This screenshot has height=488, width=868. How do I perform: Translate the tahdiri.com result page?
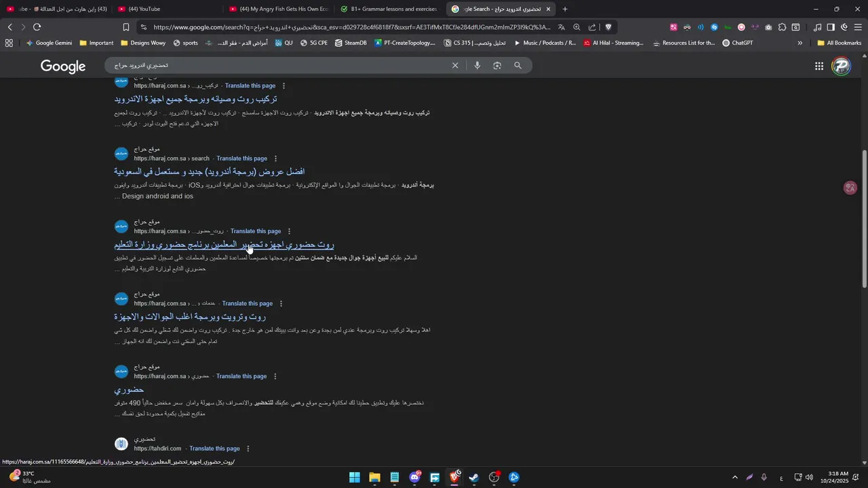pos(214,449)
